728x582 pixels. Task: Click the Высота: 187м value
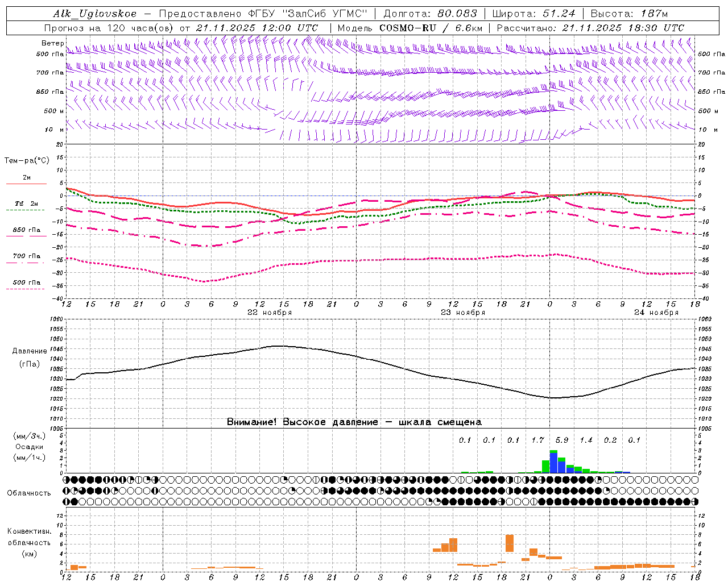[630, 14]
